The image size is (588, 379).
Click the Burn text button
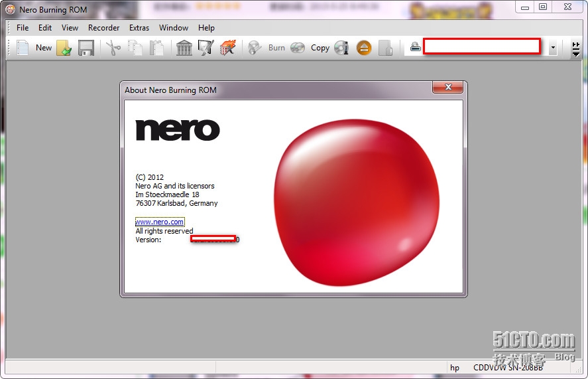[276, 48]
